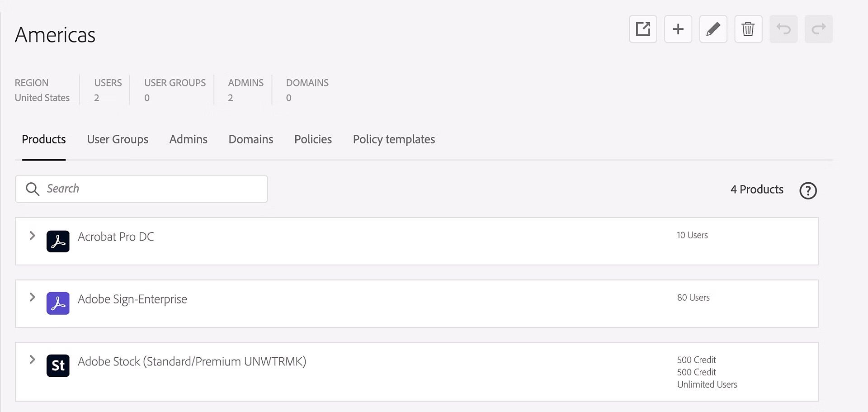The image size is (868, 412).
Task: Click the search magnifier icon
Action: pyautogui.click(x=33, y=189)
